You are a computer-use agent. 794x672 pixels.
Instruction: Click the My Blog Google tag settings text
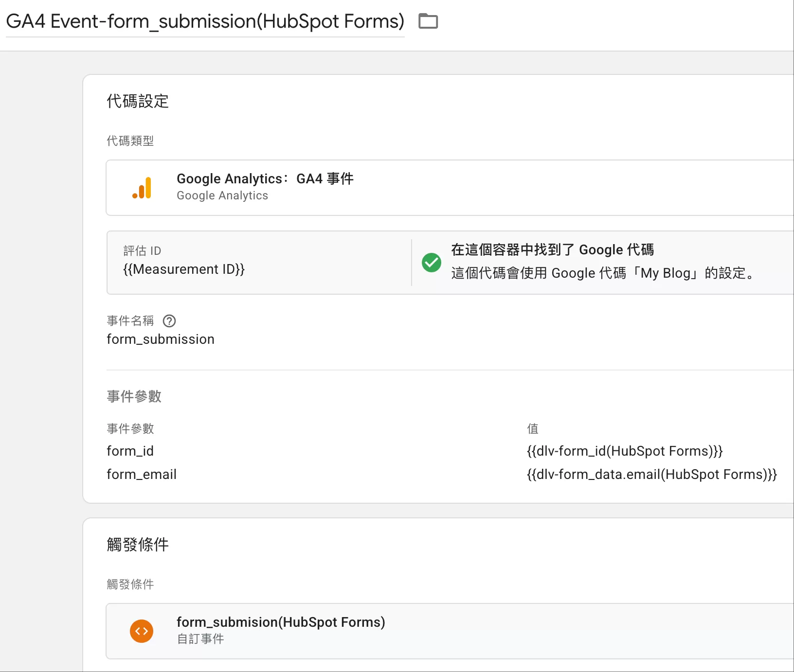tap(603, 273)
